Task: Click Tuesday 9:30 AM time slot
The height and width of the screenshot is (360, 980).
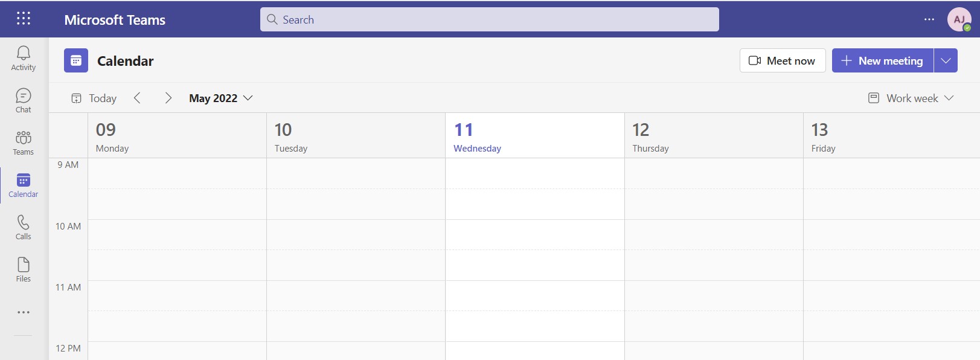Action: 356,204
